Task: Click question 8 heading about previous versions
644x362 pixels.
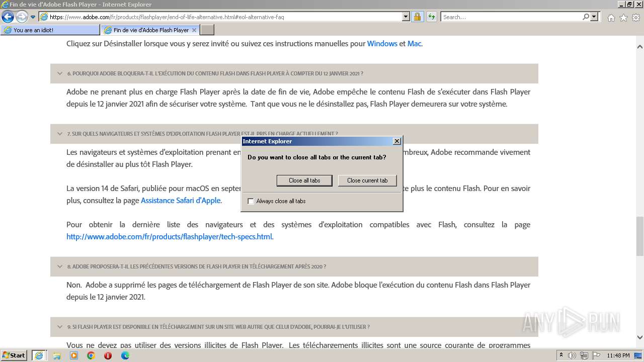Action: click(x=197, y=266)
